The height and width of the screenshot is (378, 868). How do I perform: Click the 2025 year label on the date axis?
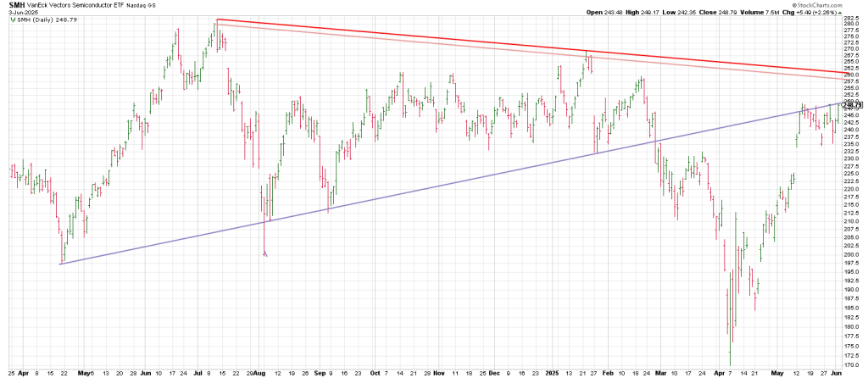(551, 372)
